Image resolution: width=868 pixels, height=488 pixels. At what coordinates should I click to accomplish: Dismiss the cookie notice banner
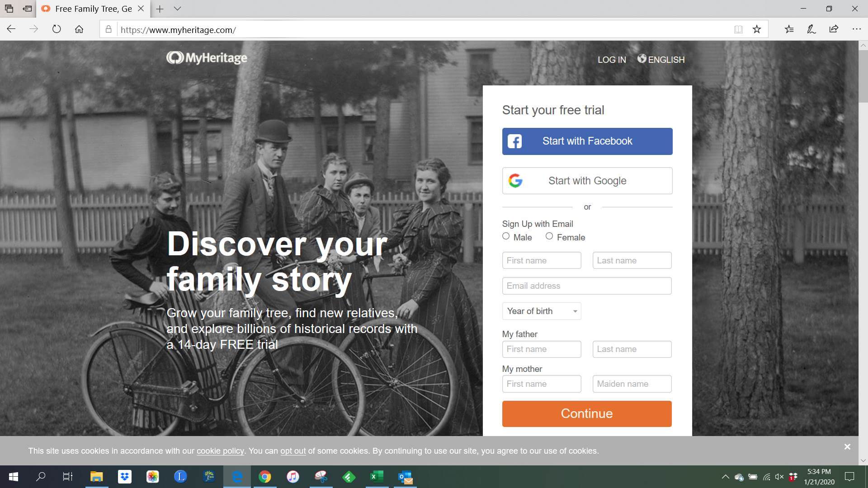847,446
